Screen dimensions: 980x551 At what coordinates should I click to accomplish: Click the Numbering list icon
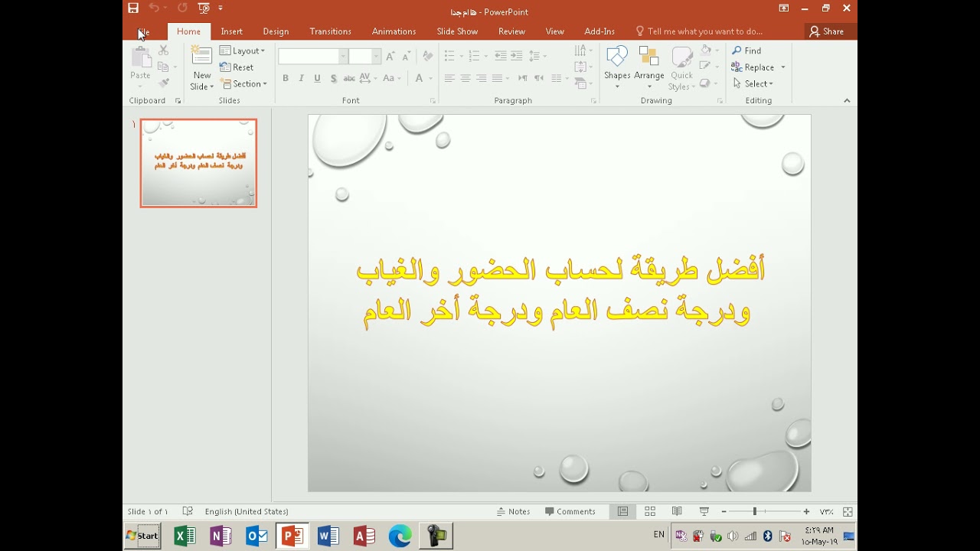tap(474, 56)
